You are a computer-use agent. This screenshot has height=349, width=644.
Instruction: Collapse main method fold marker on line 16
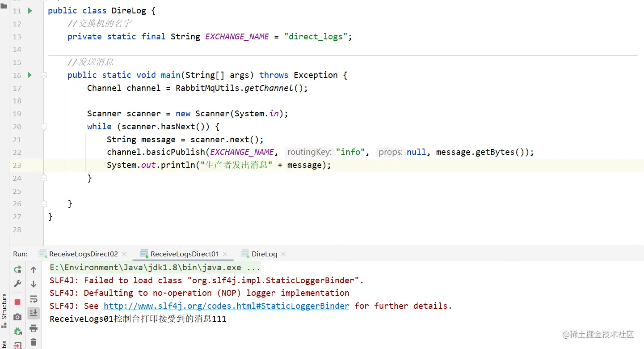43,75
